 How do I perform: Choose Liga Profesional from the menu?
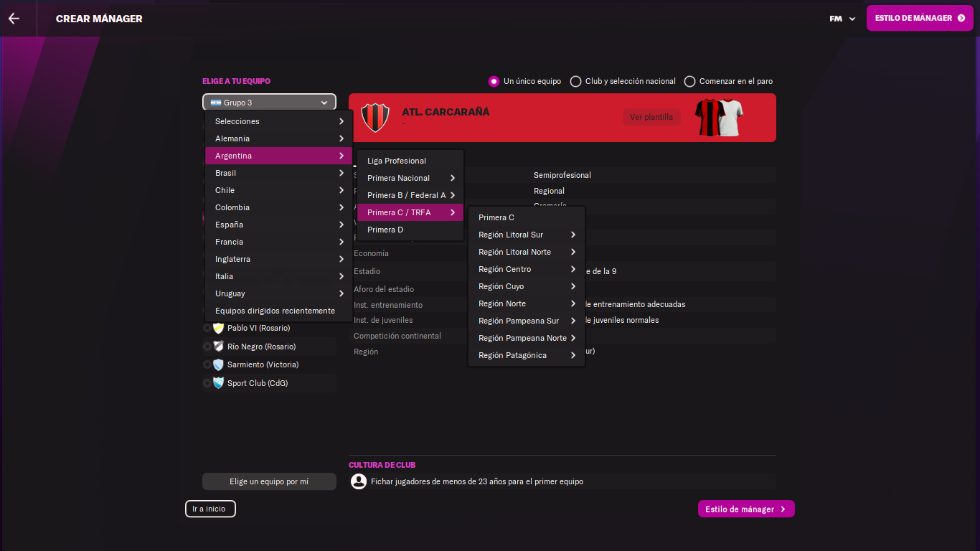397,161
